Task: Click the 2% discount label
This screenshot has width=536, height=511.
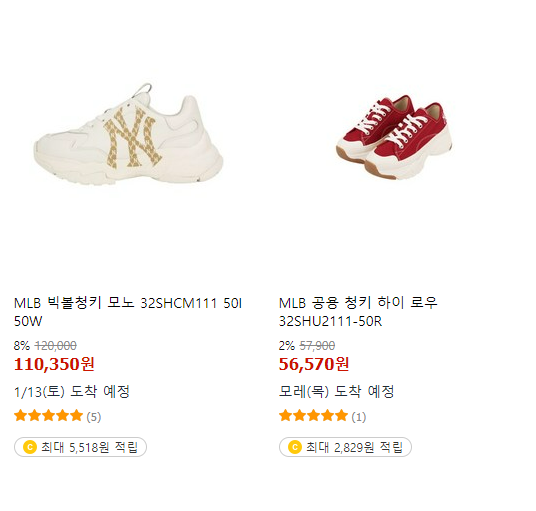Action: coord(287,346)
